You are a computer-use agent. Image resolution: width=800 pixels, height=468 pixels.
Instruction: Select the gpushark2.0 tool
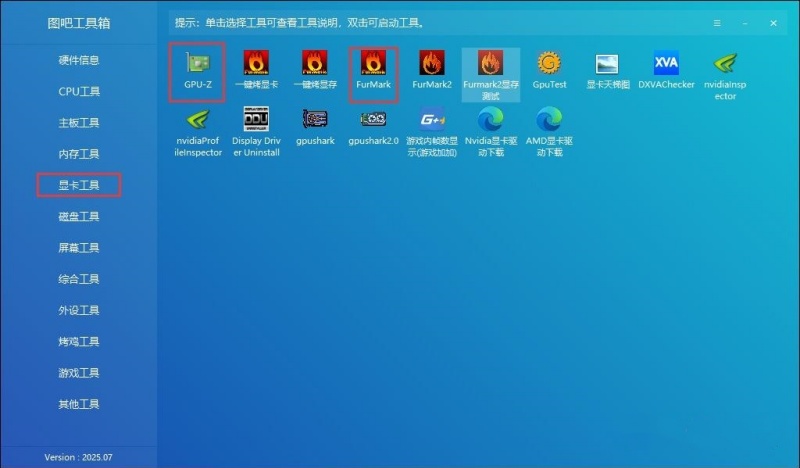373,127
